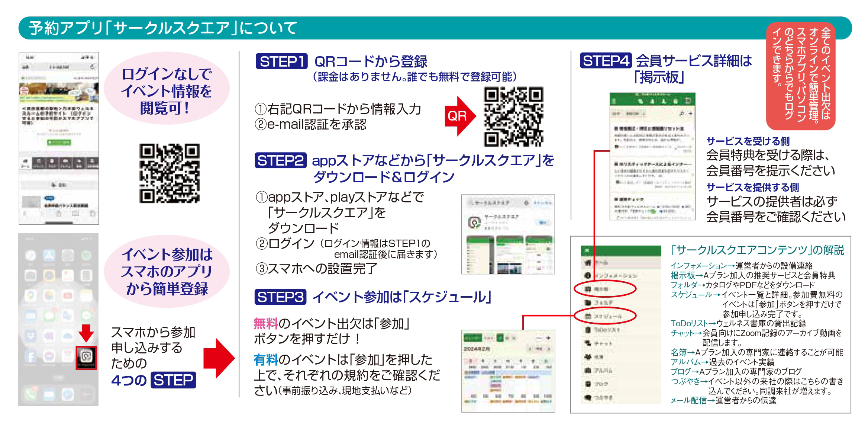868x429 pixels.
Task: Open the ブログ icon in sidebar menu
Action: click(588, 384)
